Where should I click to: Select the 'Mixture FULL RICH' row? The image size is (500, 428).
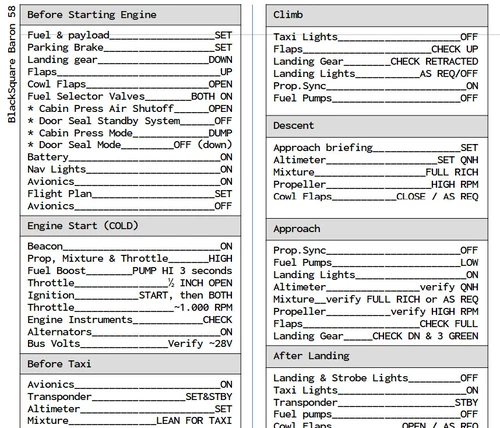coord(376,172)
